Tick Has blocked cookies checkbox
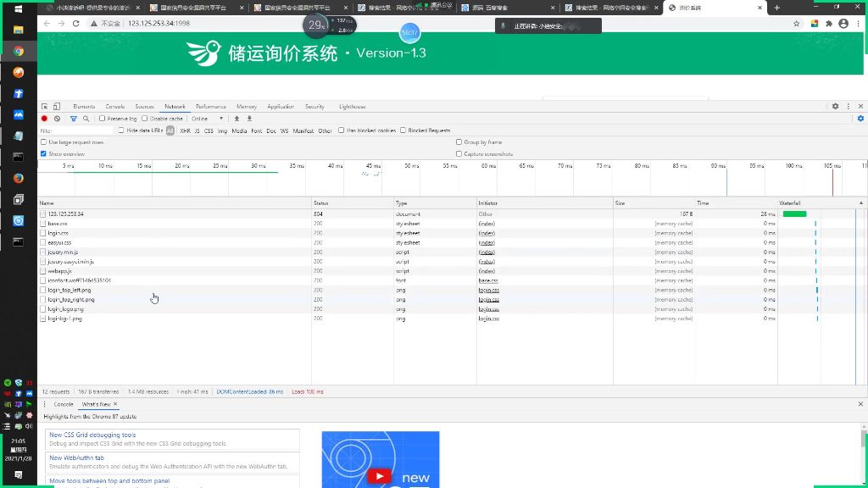Viewport: 868px width, 488px height. 342,130
